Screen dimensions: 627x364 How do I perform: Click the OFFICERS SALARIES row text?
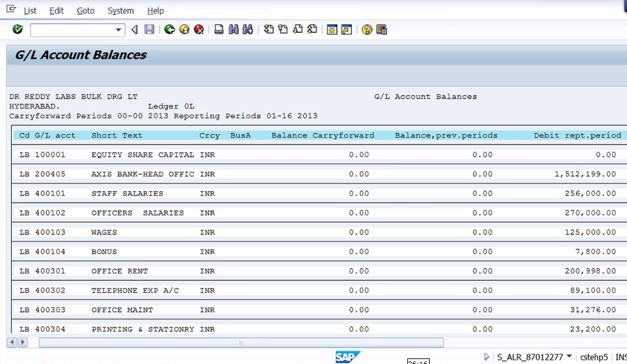pos(138,213)
